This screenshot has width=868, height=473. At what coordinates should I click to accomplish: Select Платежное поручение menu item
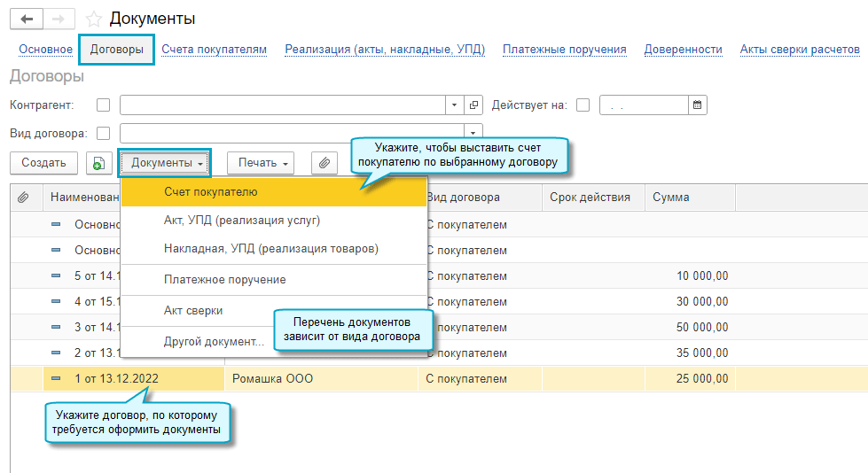[x=224, y=280]
